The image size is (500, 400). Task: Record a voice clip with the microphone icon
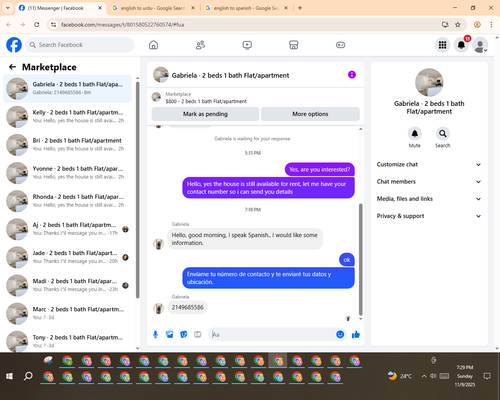(155, 334)
